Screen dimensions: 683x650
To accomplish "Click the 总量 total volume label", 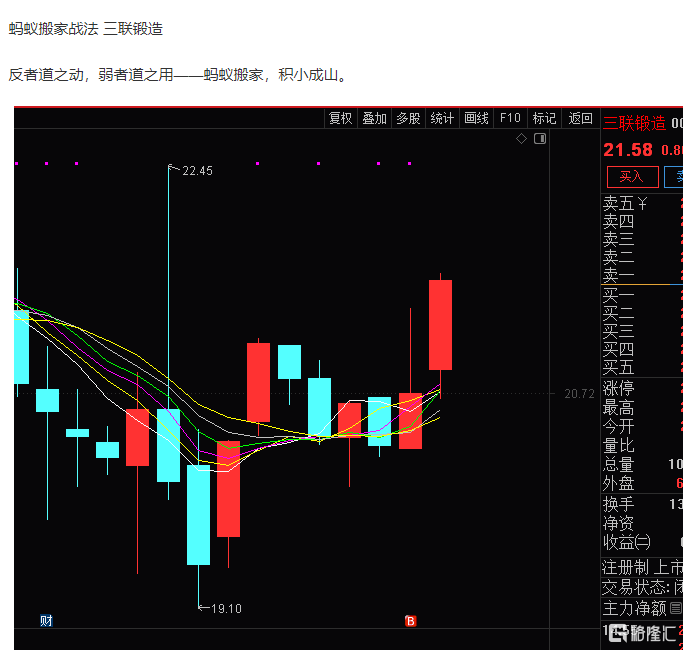I will point(619,464).
